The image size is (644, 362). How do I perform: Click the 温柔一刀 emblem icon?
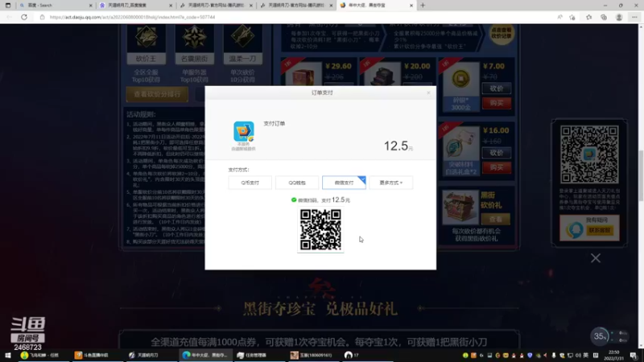point(242,36)
